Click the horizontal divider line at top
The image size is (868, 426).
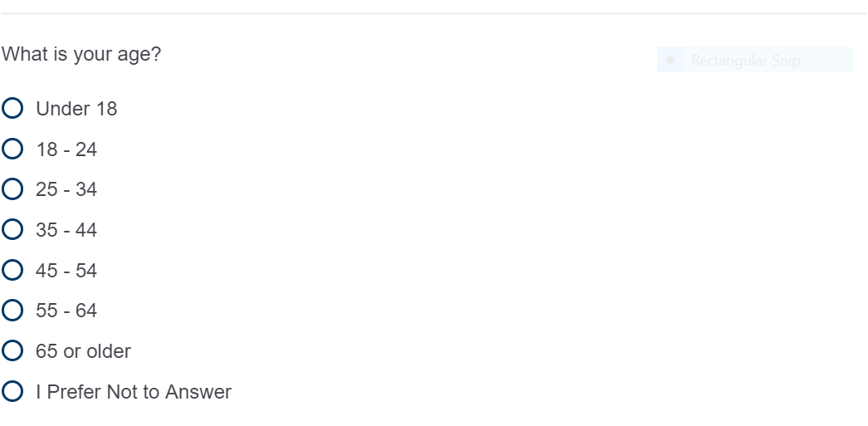click(x=434, y=13)
